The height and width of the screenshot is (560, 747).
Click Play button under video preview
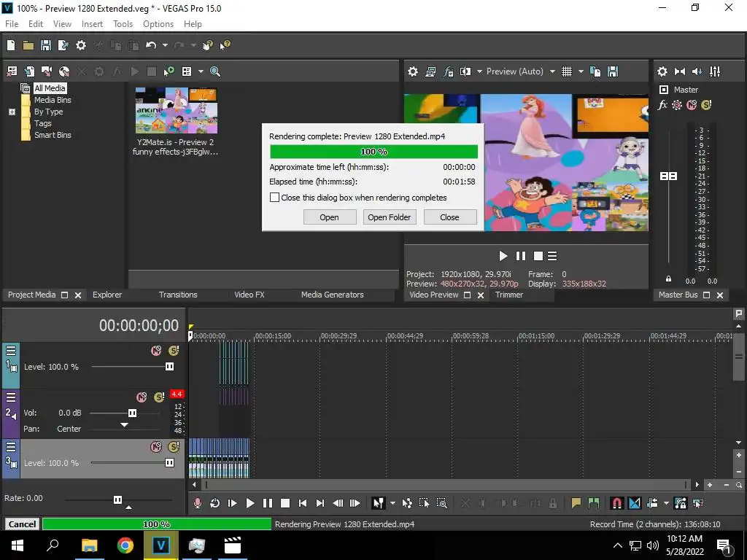click(x=503, y=256)
